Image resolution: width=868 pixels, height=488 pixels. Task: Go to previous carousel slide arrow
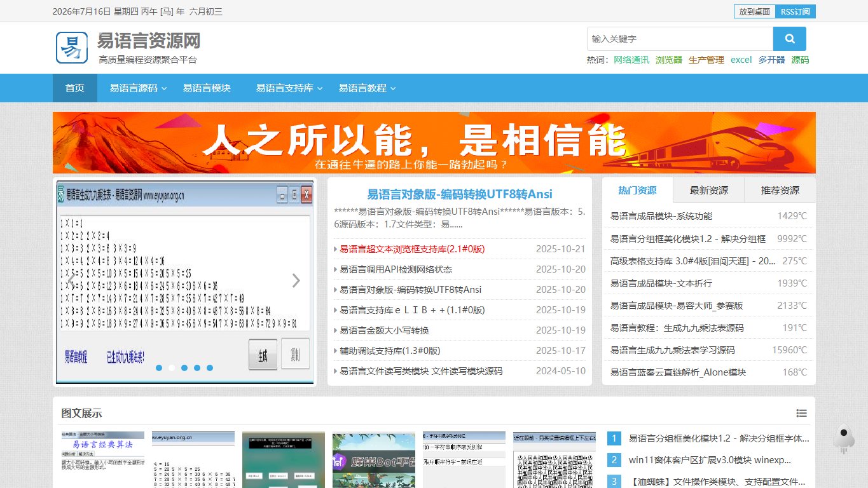click(x=72, y=280)
